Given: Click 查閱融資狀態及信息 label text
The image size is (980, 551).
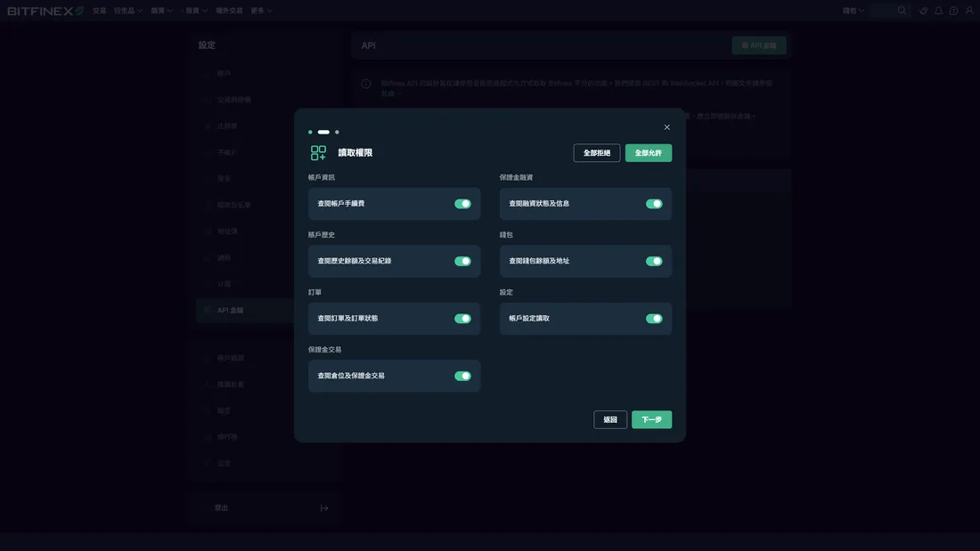Looking at the screenshot, I should coord(539,204).
